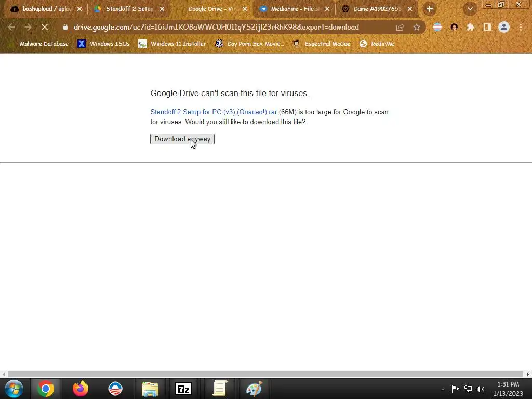532x399 pixels.
Task: Open the clock showing 1:31 PM
Action: click(508, 389)
